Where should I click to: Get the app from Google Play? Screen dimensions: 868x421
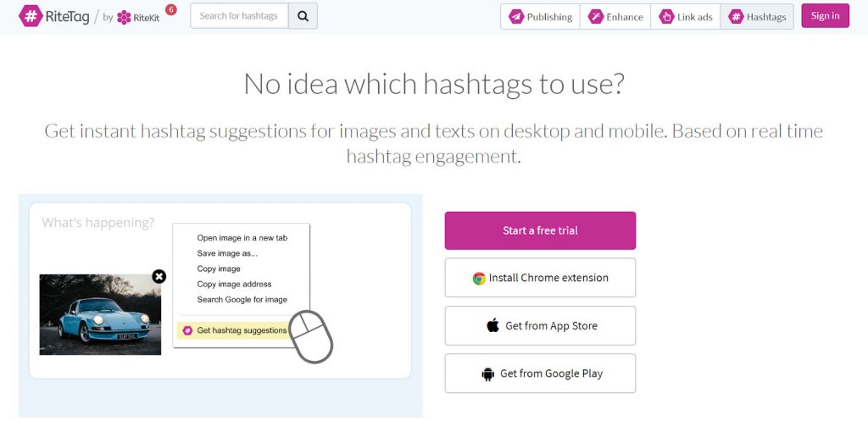click(x=540, y=374)
